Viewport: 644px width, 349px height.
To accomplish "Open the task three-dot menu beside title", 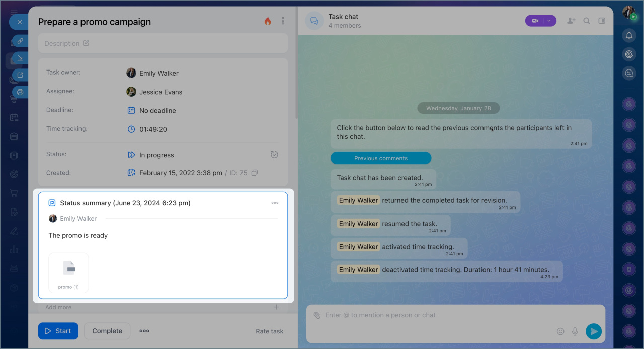I will pos(283,21).
